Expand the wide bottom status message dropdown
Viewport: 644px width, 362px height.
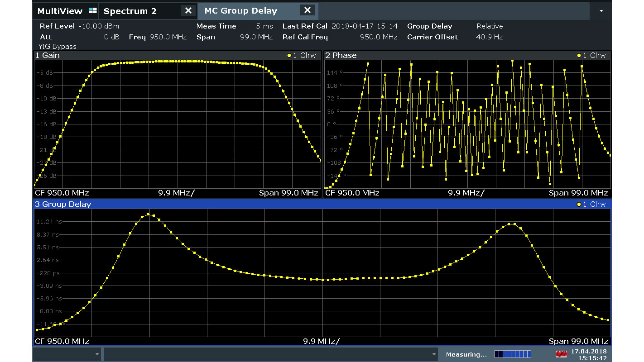tap(434, 354)
